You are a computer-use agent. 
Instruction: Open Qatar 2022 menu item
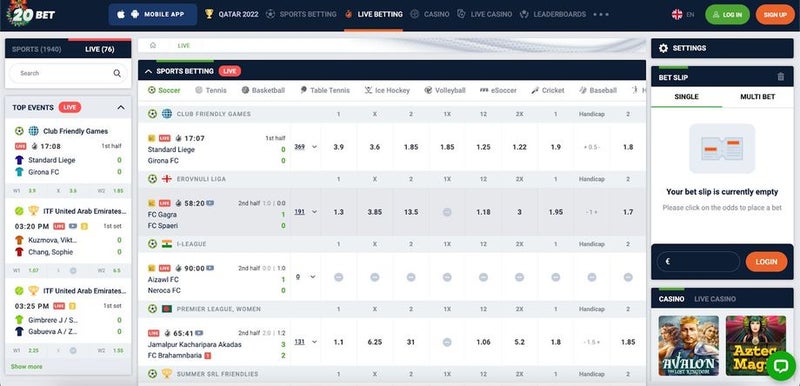coord(232,14)
